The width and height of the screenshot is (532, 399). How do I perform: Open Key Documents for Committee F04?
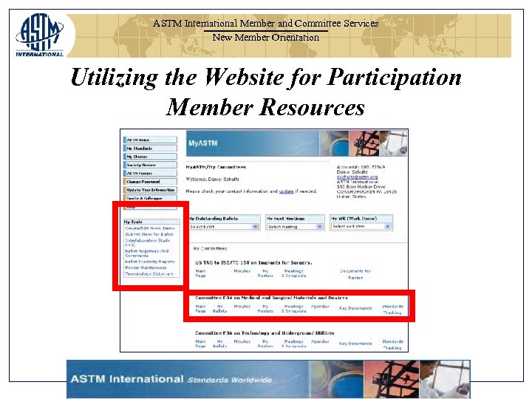(355, 308)
